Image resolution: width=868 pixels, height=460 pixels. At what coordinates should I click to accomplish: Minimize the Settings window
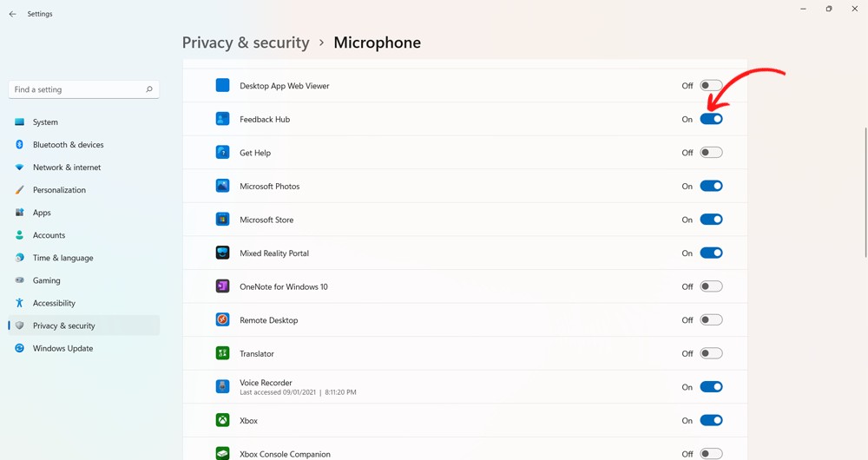point(803,9)
